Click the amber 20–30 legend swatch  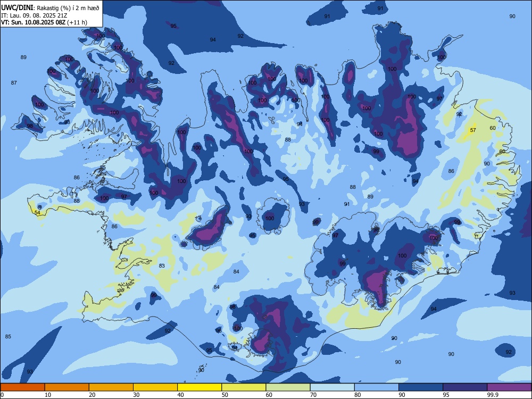111,387
